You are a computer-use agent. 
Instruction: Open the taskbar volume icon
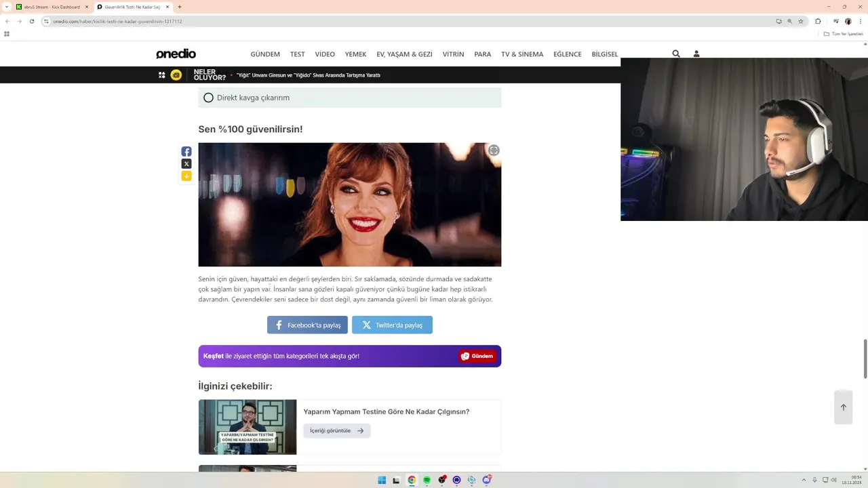coord(833,480)
